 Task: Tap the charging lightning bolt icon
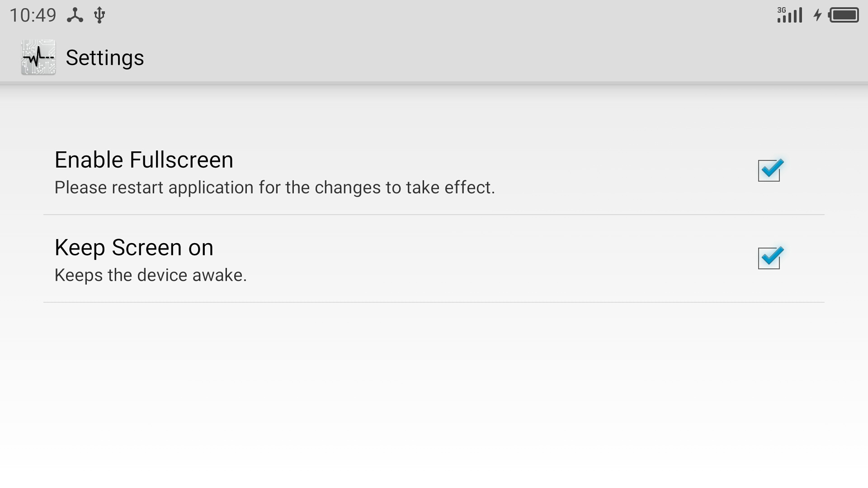click(x=817, y=15)
